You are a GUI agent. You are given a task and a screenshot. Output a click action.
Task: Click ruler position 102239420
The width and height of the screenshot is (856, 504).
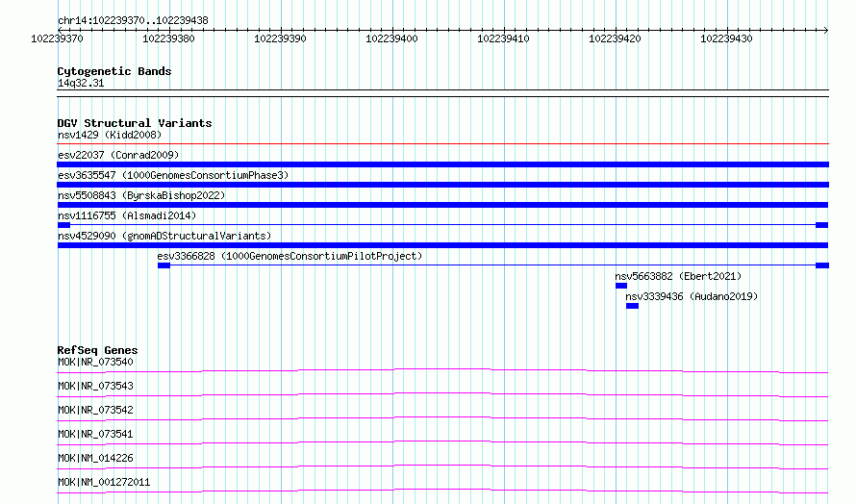615,38
